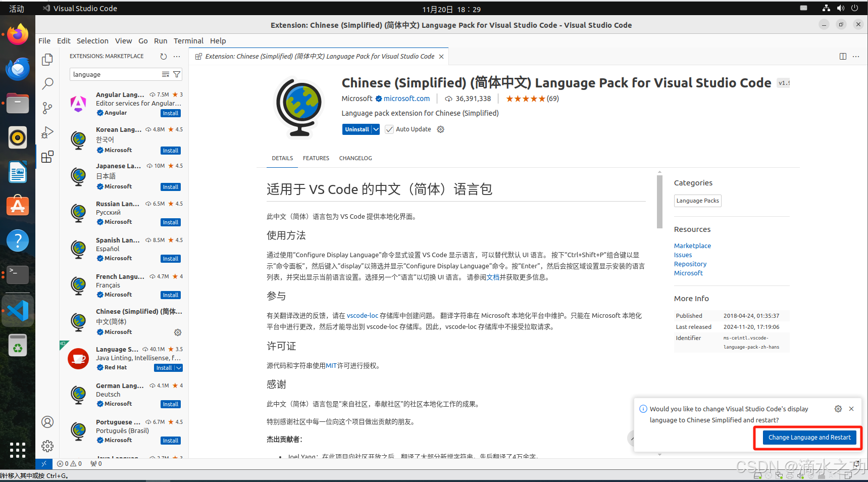868x482 pixels.
Task: Open the Explorer view in activity bar
Action: coord(47,60)
